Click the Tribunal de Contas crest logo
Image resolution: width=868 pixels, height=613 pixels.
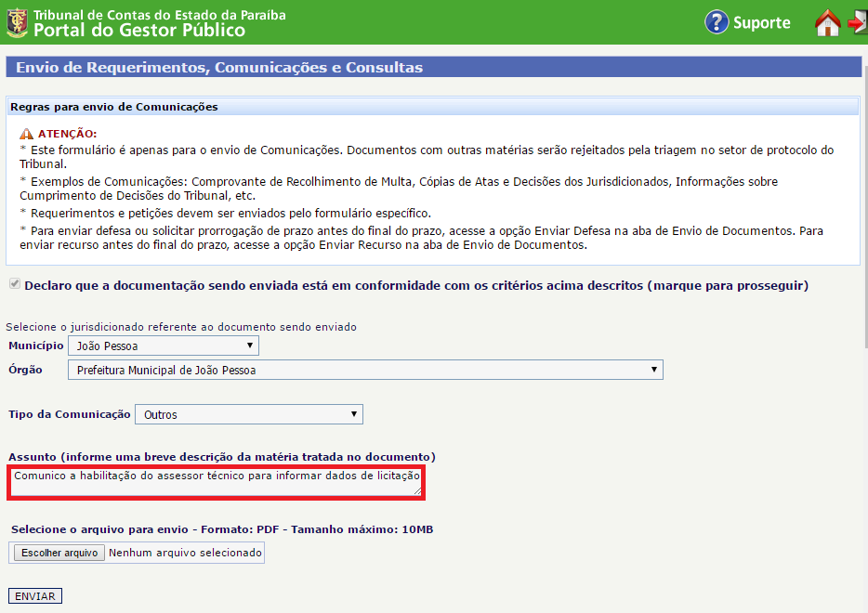pos(17,22)
